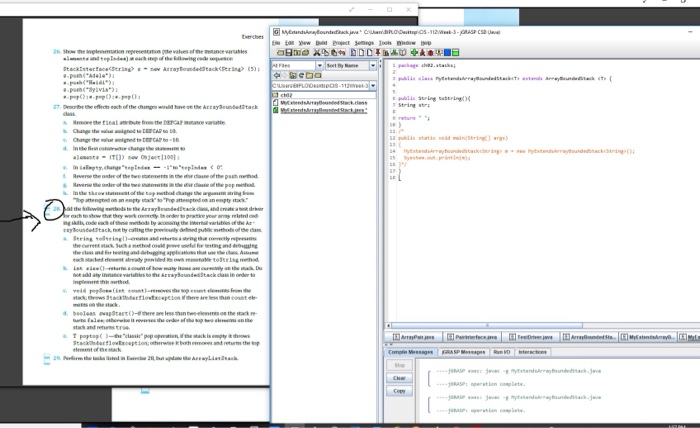The image size is (700, 428).
Task: Open the Project menu
Action: (x=341, y=43)
